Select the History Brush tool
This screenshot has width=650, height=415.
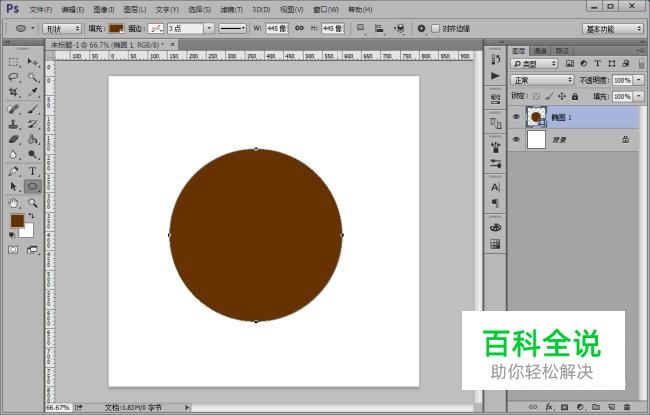pos(32,124)
